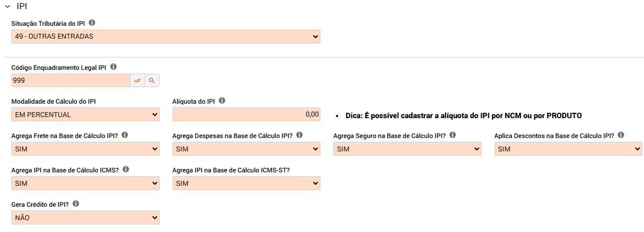Collapse the IPI section chevron

(x=8, y=6)
